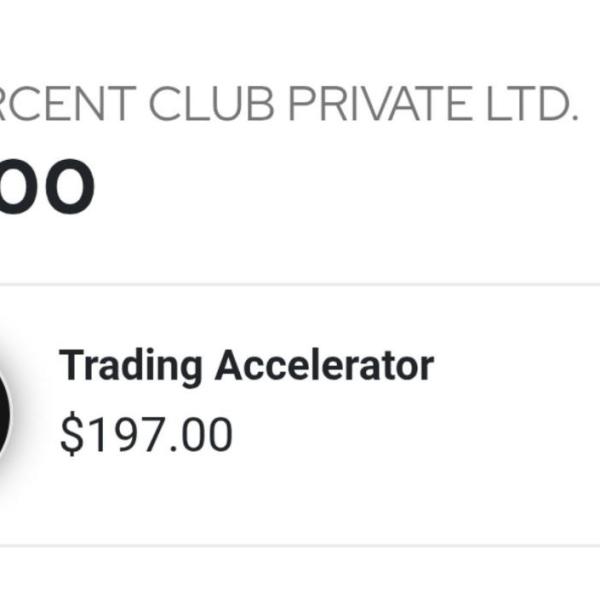The image size is (600, 600).
Task: Click the divider line below the product row
Action: [300, 546]
